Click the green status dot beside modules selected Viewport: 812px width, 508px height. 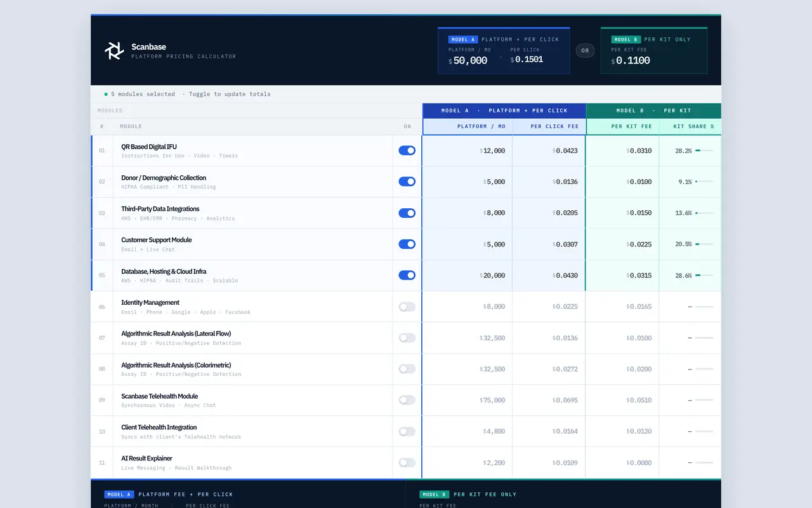106,94
